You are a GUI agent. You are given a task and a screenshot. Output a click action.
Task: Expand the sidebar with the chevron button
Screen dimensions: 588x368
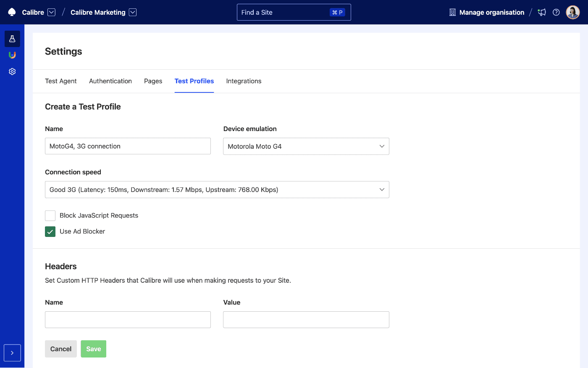(12, 353)
